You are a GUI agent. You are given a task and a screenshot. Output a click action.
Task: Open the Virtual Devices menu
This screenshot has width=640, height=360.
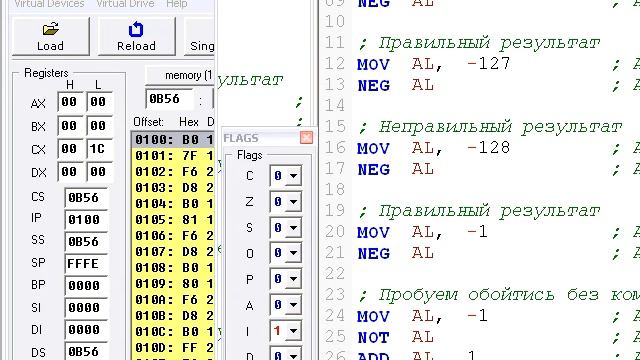coord(49,4)
